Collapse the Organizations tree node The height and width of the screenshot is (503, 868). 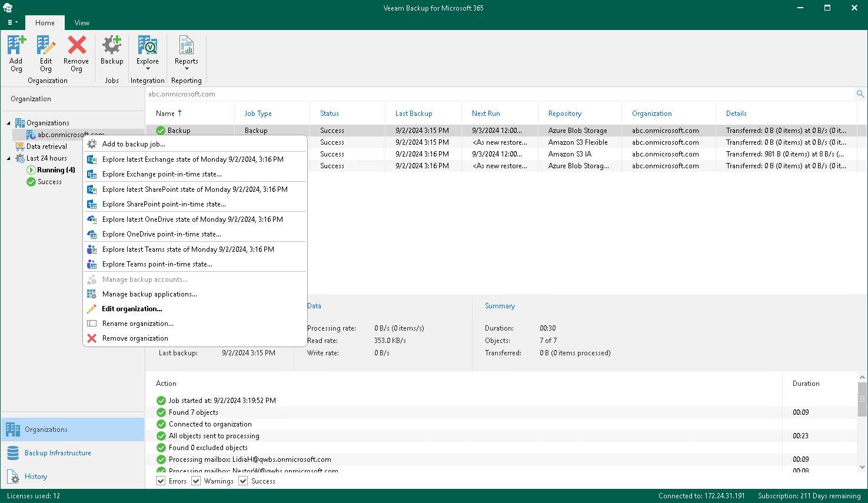coord(9,123)
